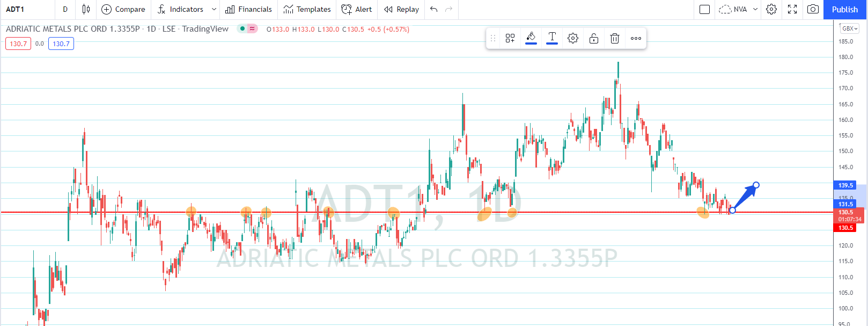Open chart settings gear in top bar
The image size is (868, 326).
coord(771,9)
